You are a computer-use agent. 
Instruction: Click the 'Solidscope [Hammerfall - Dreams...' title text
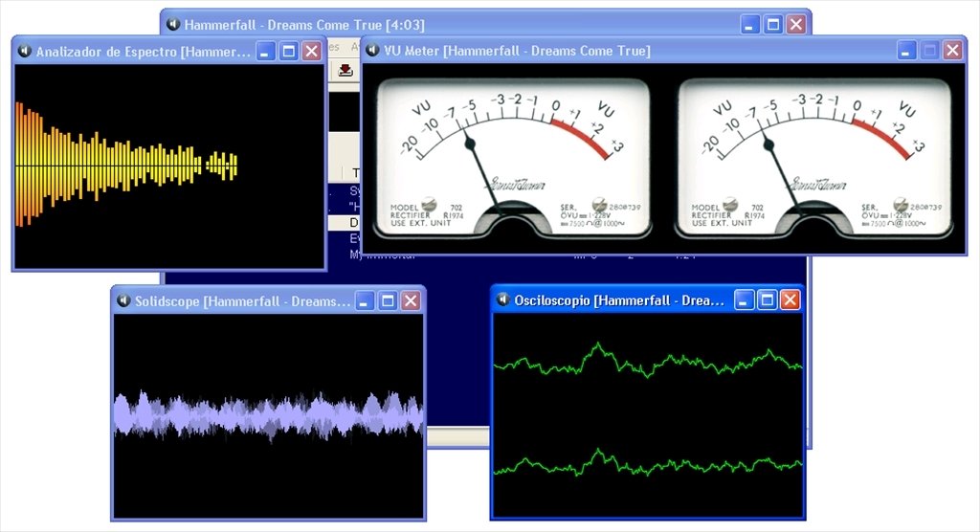point(243,301)
